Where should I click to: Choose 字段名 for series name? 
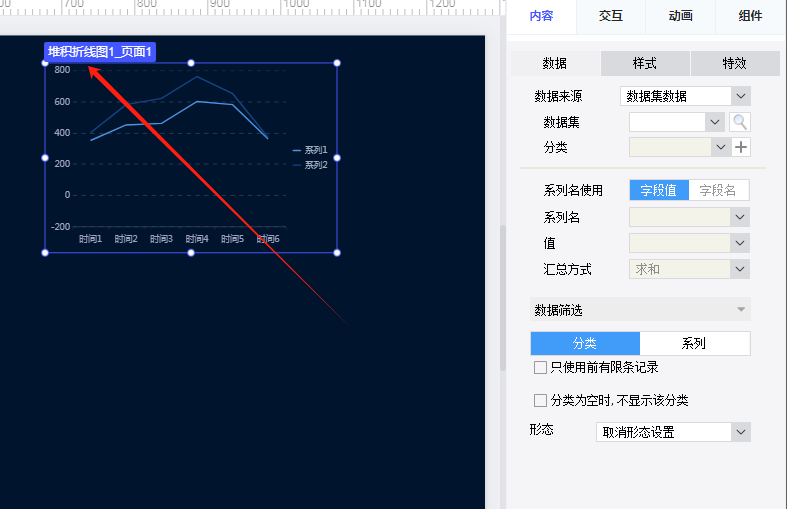(718, 190)
